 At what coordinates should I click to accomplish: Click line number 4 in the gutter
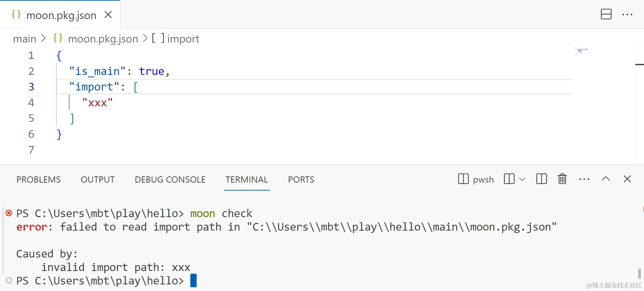tap(31, 103)
